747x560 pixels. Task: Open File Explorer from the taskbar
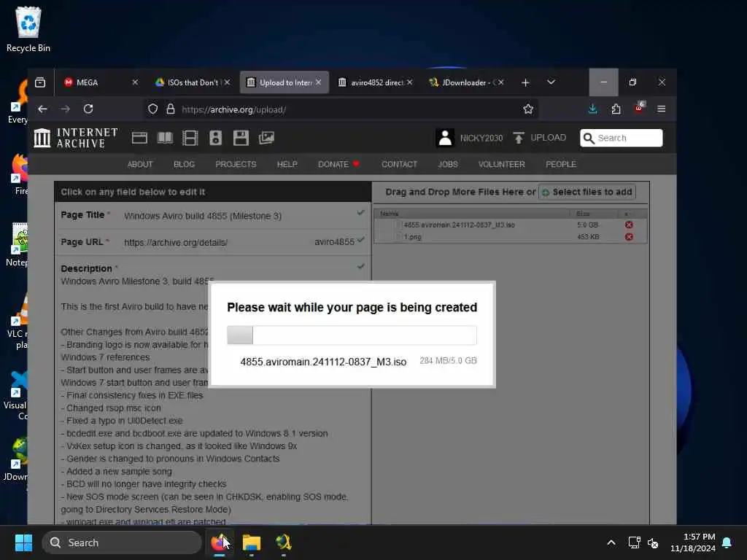251,542
